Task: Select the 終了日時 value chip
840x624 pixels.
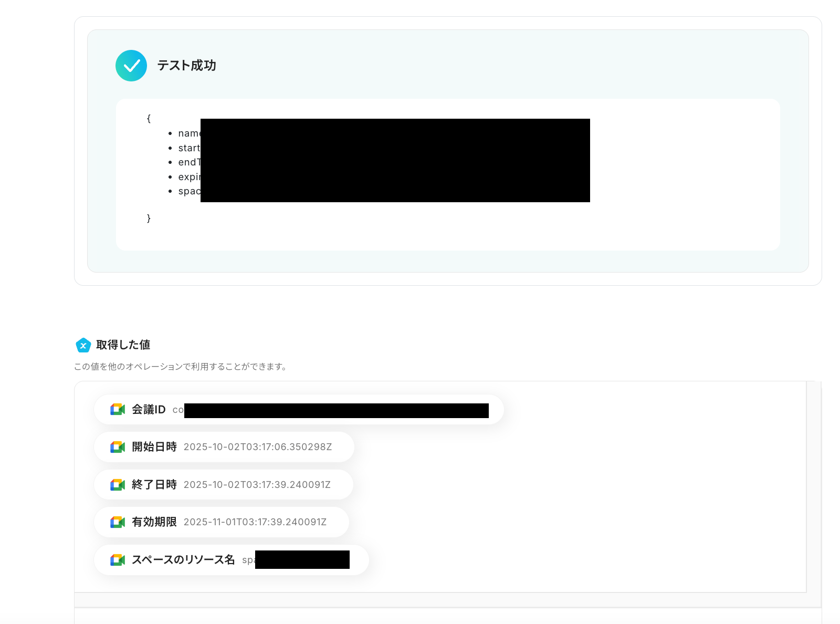Action: (224, 485)
